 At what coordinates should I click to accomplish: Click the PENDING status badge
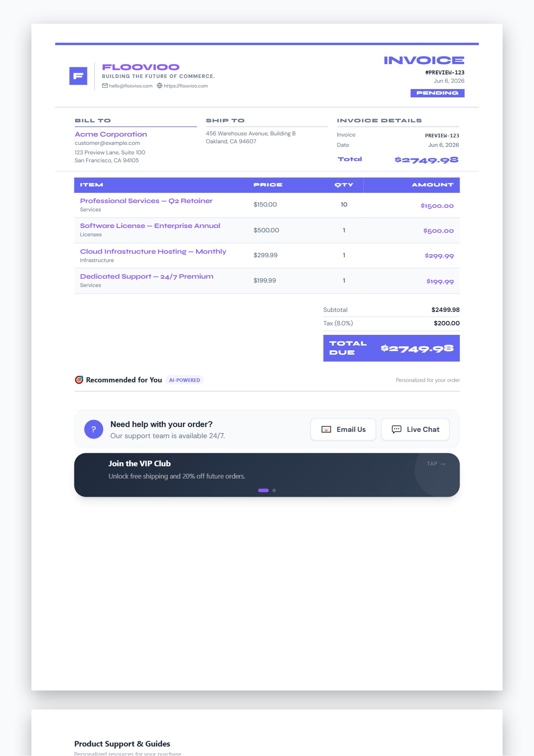(x=437, y=93)
